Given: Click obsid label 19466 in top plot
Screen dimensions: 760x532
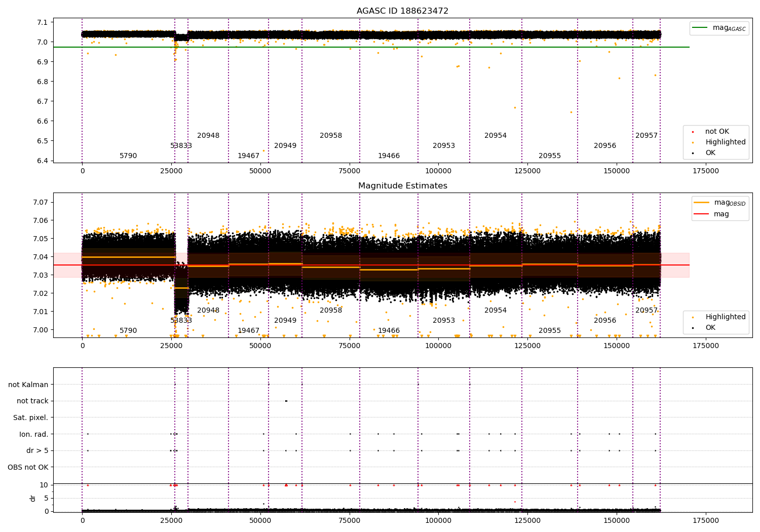Looking at the screenshot, I should [x=389, y=156].
